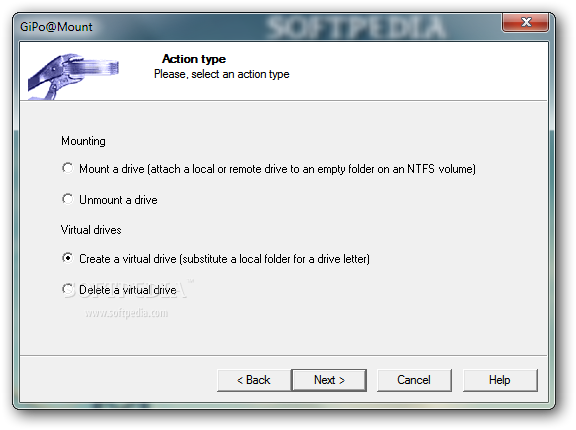Click 'Please, select an action type' text
Viewport: 576px width, 430px height.
pos(222,75)
